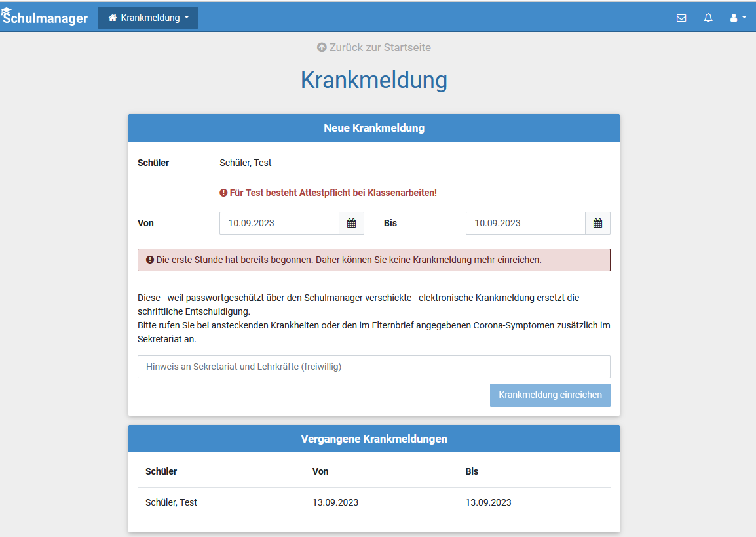This screenshot has width=756, height=537.
Task: Go back via Zurück zur Startseite link
Action: [380, 47]
